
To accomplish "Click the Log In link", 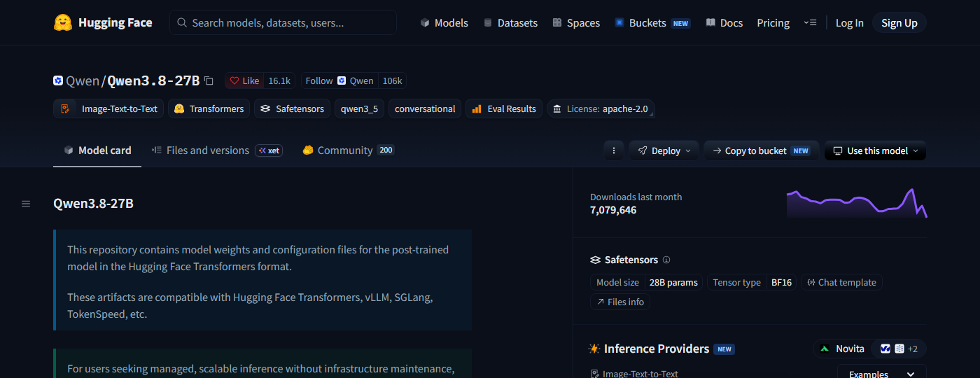I will [x=849, y=23].
